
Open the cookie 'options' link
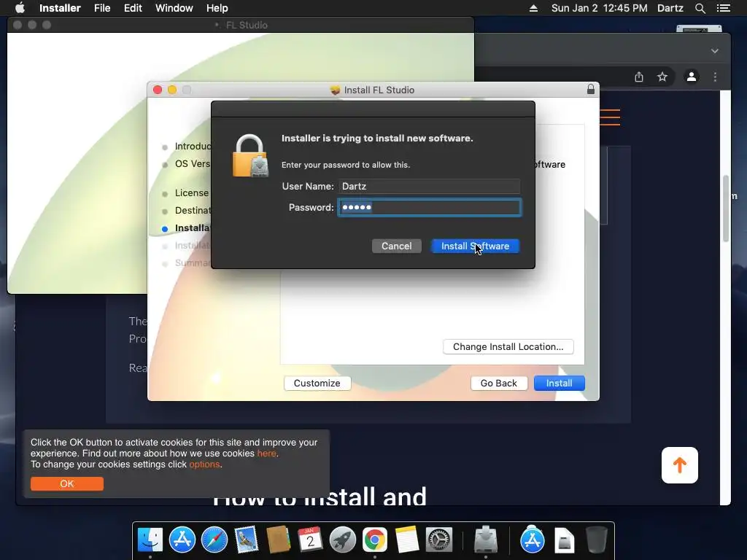(x=205, y=464)
